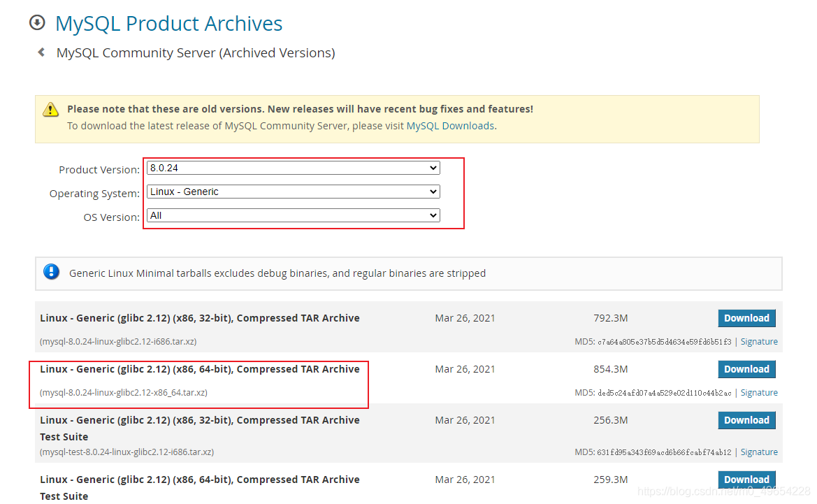
Task: Download the 32-bit Test Suite 256.3M
Action: click(x=746, y=420)
